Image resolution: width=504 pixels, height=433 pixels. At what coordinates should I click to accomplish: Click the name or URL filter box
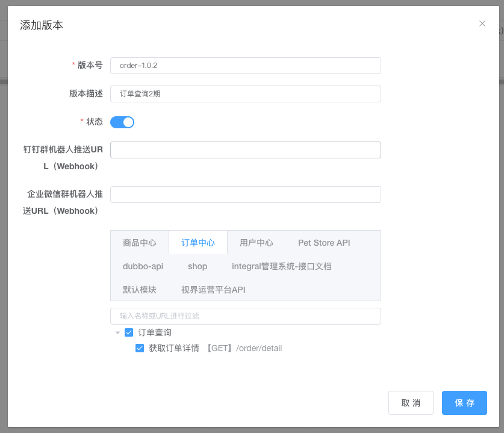coord(246,316)
